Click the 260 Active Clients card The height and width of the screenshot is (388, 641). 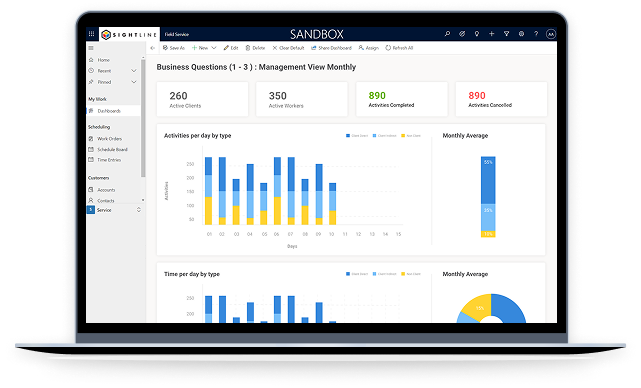pos(202,99)
